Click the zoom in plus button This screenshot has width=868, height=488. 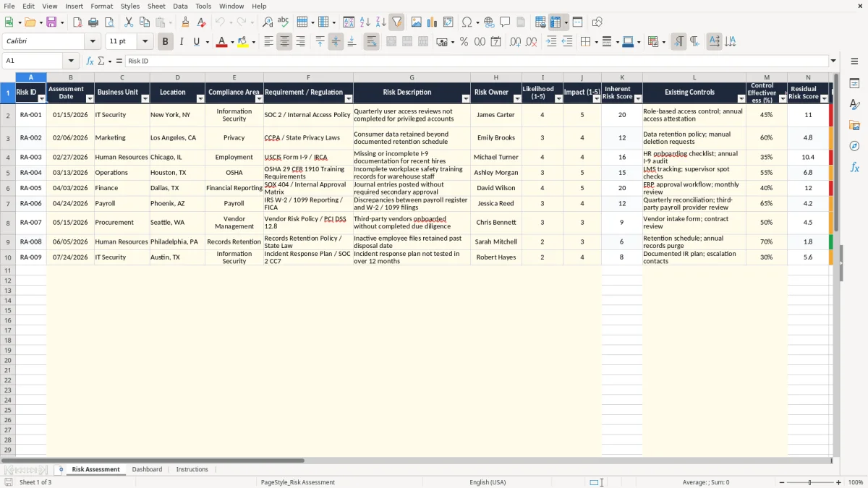point(839,482)
